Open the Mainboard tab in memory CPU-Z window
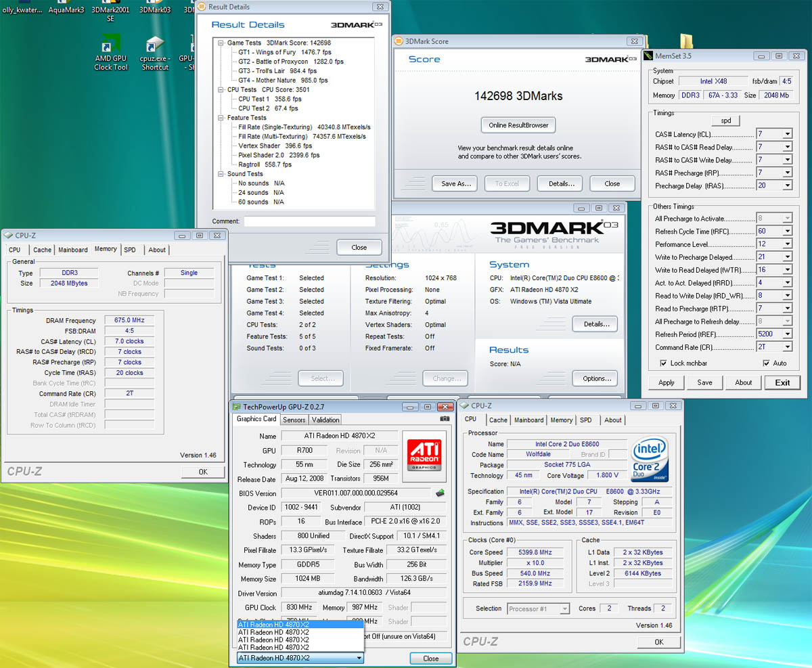Viewport: 812px width, 668px height. [x=72, y=250]
